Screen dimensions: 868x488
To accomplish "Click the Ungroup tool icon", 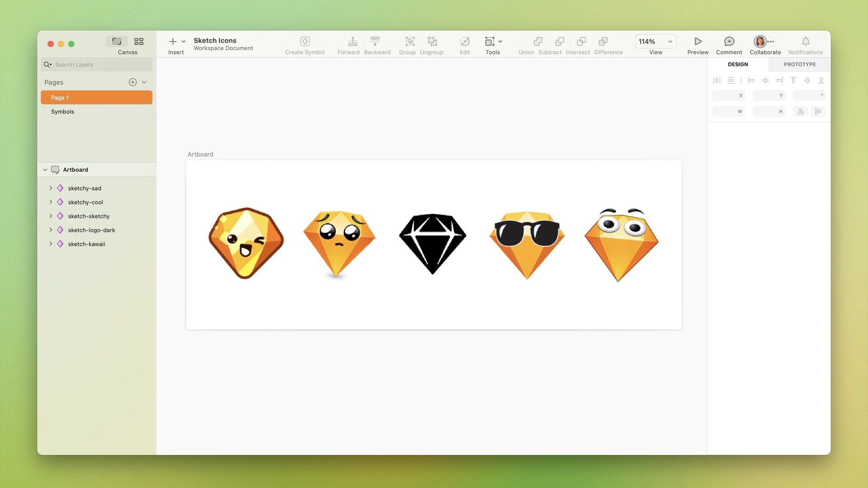I will point(432,42).
